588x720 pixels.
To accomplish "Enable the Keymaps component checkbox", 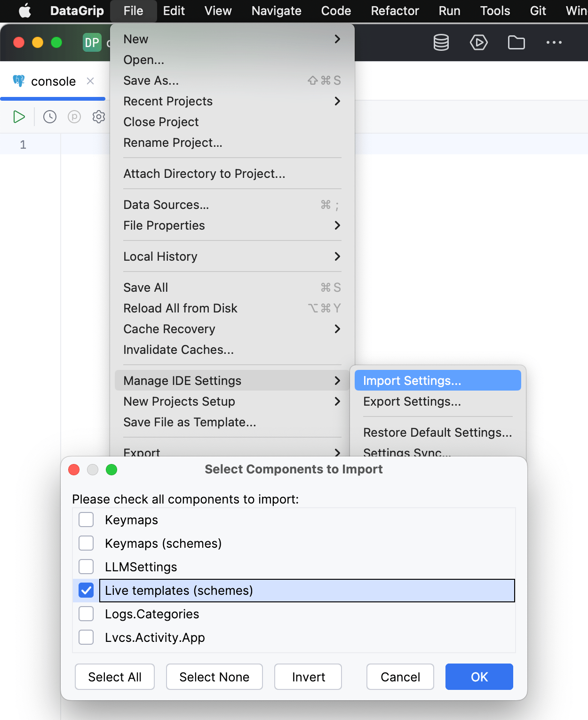I will tap(86, 520).
